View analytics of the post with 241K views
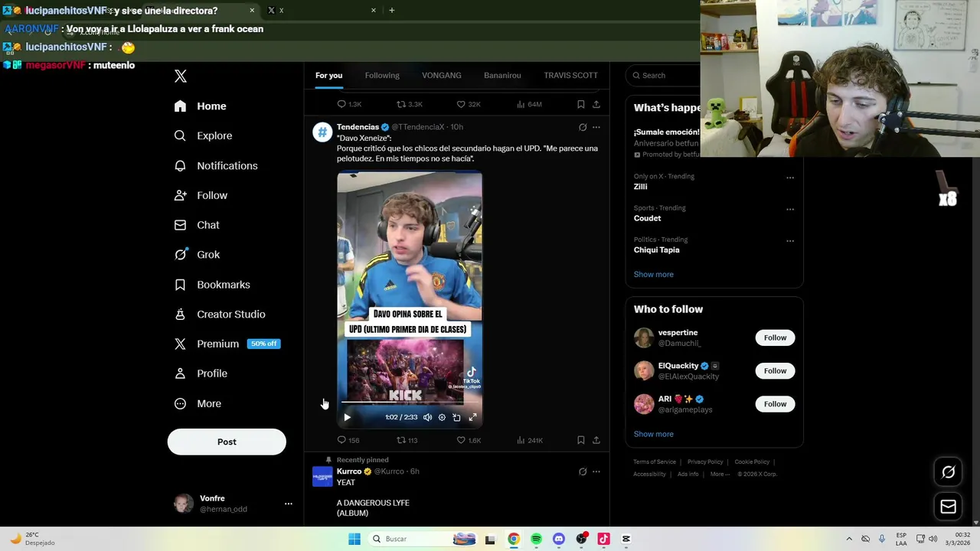The image size is (980, 551). click(530, 440)
